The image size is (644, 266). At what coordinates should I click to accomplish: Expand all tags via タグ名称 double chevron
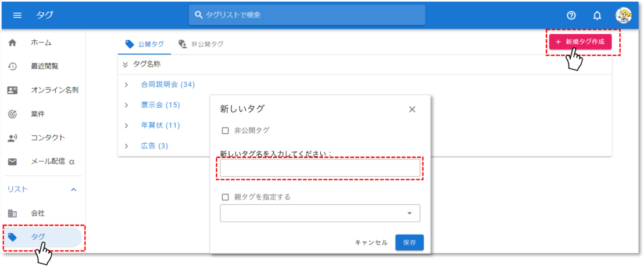point(126,64)
